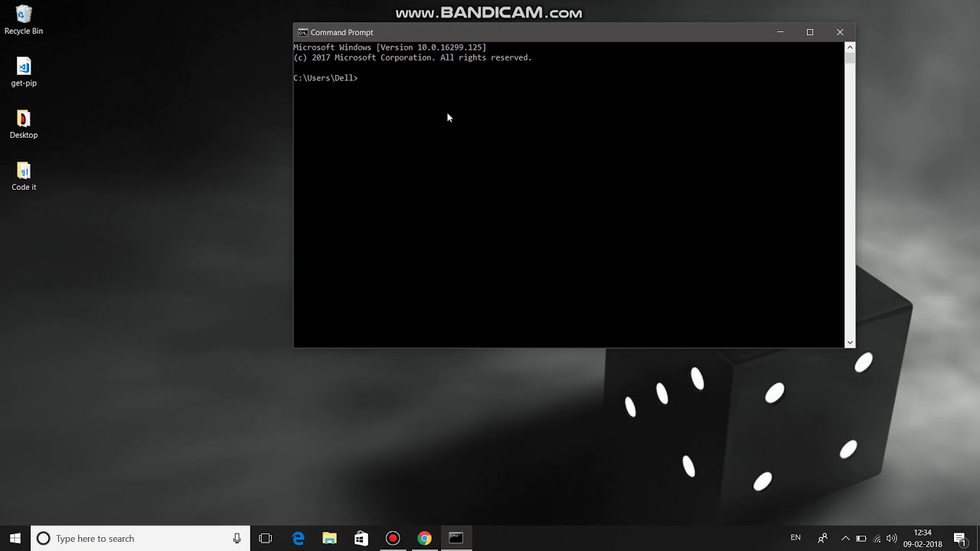The width and height of the screenshot is (980, 551).
Task: Click the Microsoft Corporation copyright line
Action: pyautogui.click(x=412, y=57)
